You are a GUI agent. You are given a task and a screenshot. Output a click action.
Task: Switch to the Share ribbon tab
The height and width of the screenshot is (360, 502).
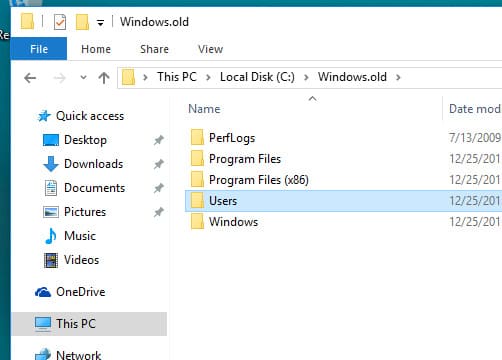click(154, 49)
